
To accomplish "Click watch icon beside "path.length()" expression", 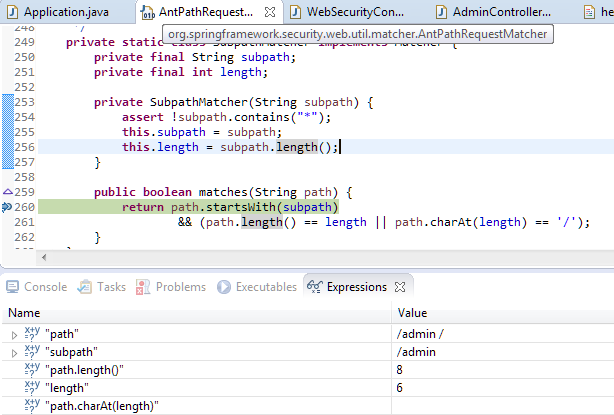I will (31, 370).
